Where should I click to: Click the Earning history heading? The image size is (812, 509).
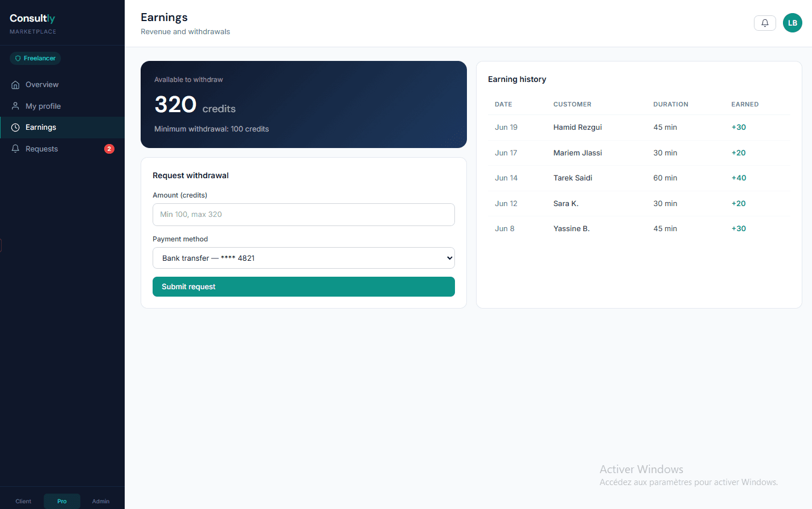pyautogui.click(x=517, y=79)
